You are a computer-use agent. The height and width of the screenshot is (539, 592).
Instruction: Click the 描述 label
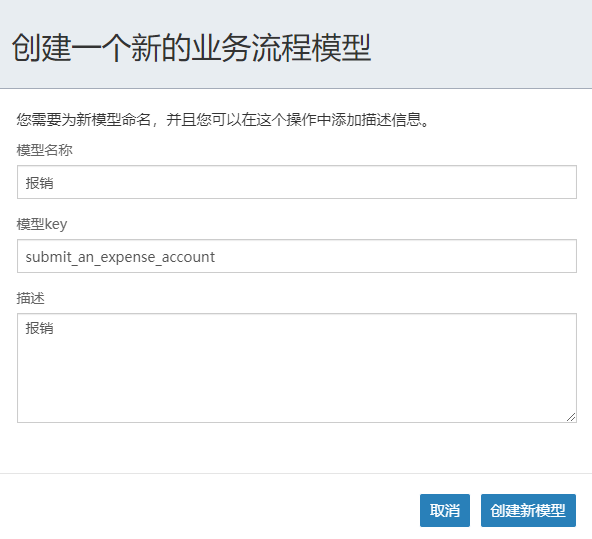(31, 298)
